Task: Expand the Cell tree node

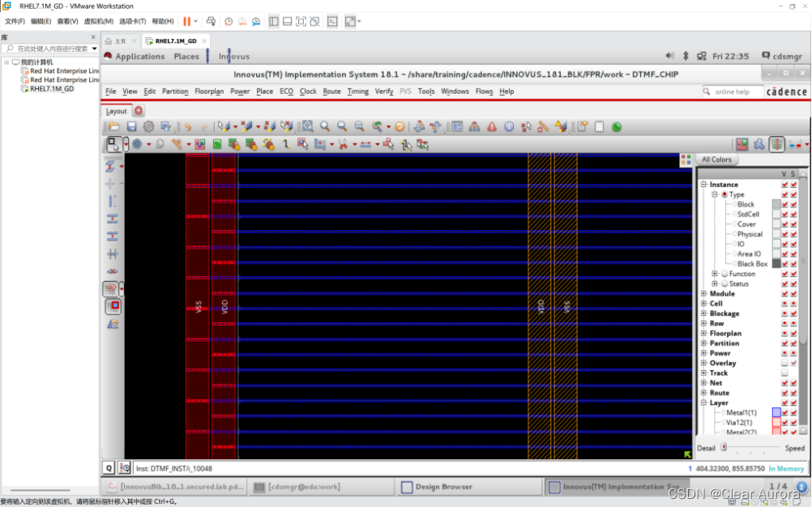Action: [x=703, y=304]
